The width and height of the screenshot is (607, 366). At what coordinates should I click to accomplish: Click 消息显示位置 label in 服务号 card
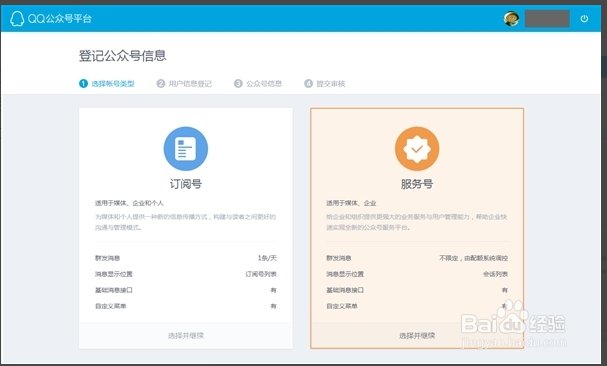click(x=345, y=274)
